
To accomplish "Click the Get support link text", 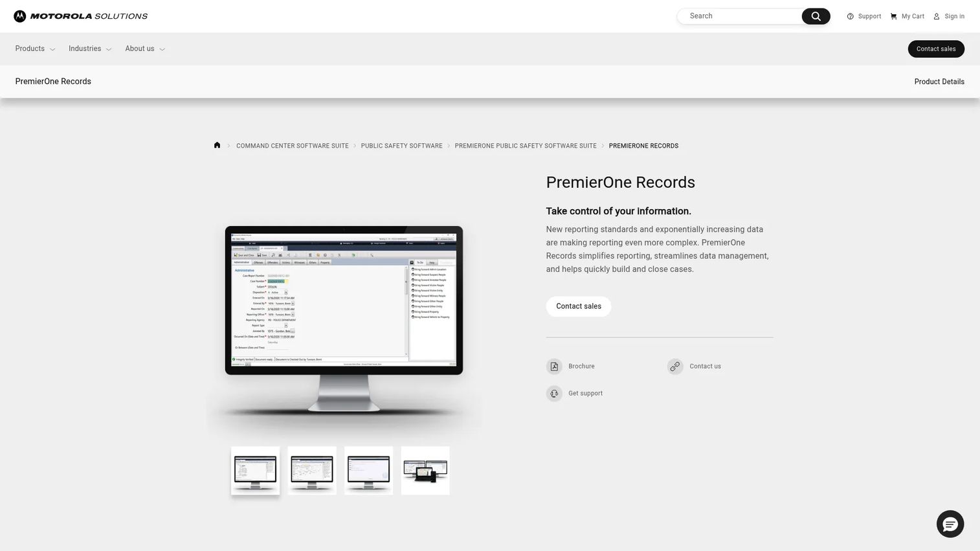I will (585, 394).
